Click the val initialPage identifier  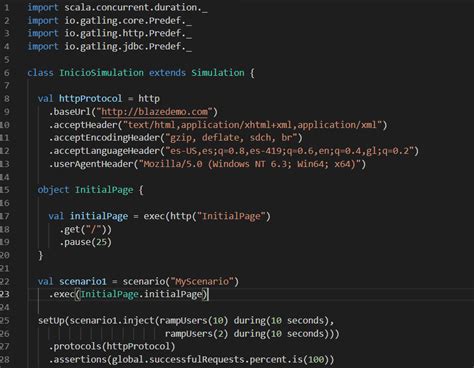[x=99, y=216]
